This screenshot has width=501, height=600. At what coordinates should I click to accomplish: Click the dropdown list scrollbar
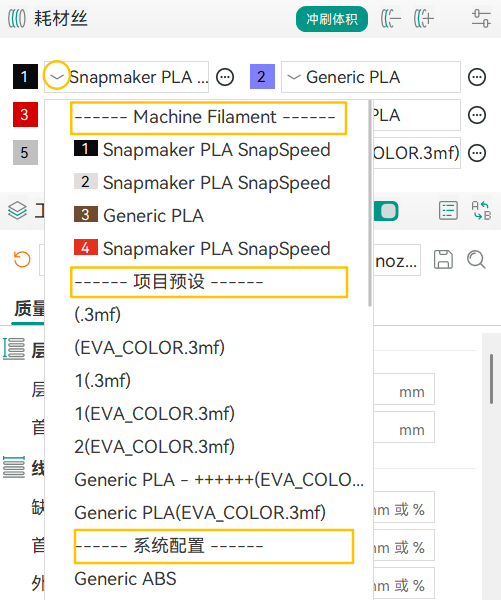click(x=370, y=203)
